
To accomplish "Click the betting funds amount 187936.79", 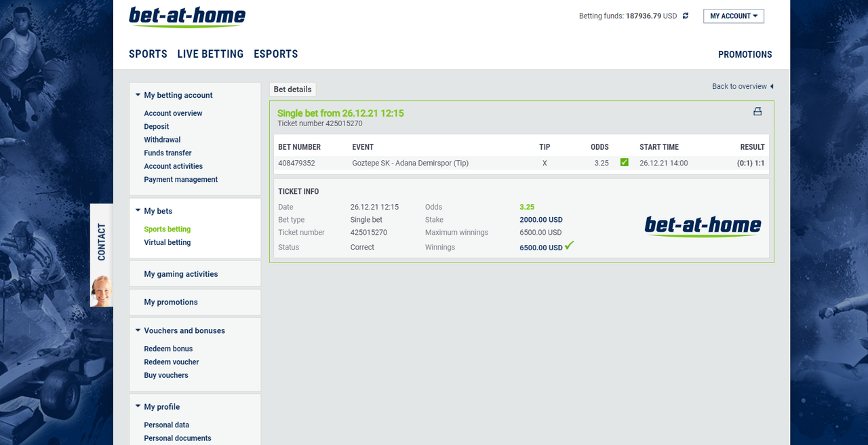I will tap(644, 16).
